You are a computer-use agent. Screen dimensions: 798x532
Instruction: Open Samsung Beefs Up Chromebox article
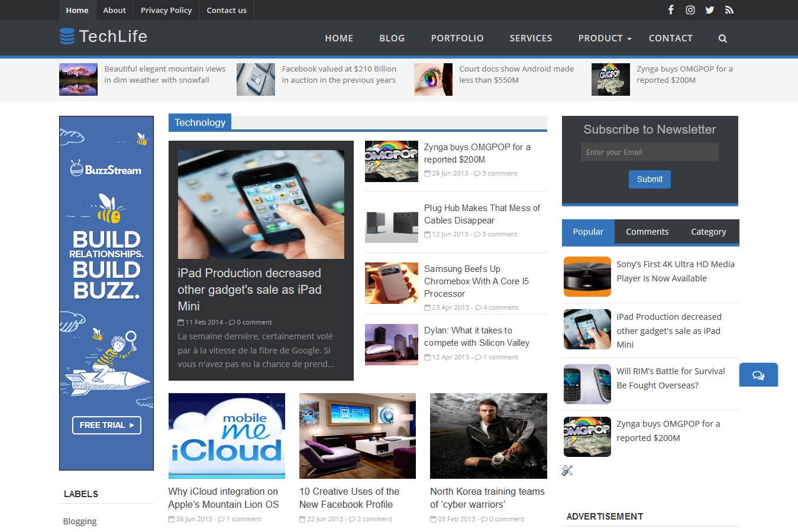[476, 281]
